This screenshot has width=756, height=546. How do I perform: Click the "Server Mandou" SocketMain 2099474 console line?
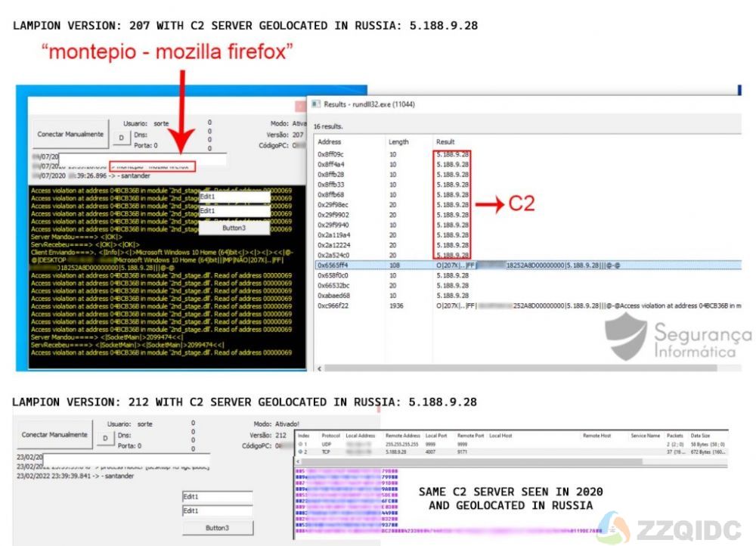pos(107,337)
